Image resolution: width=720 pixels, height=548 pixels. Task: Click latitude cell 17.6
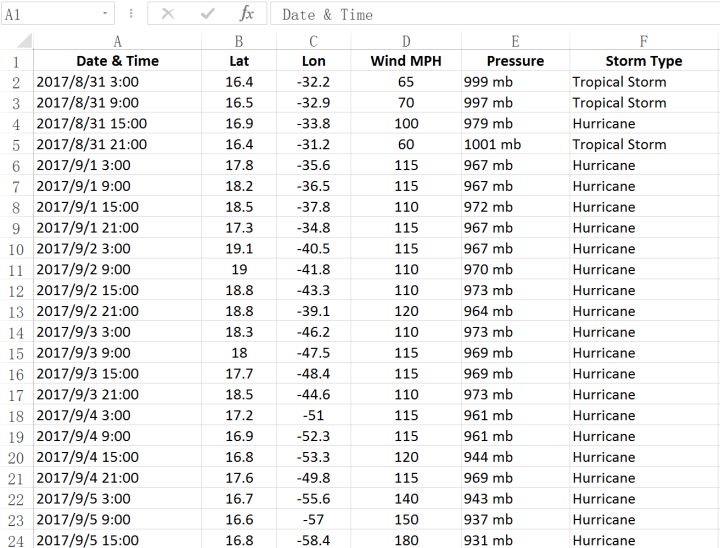click(x=239, y=478)
